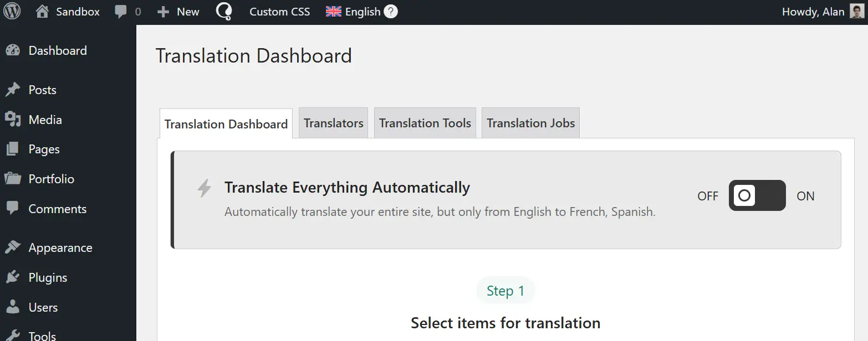This screenshot has width=868, height=341.
Task: Click the Alan user avatar
Action: point(856,12)
